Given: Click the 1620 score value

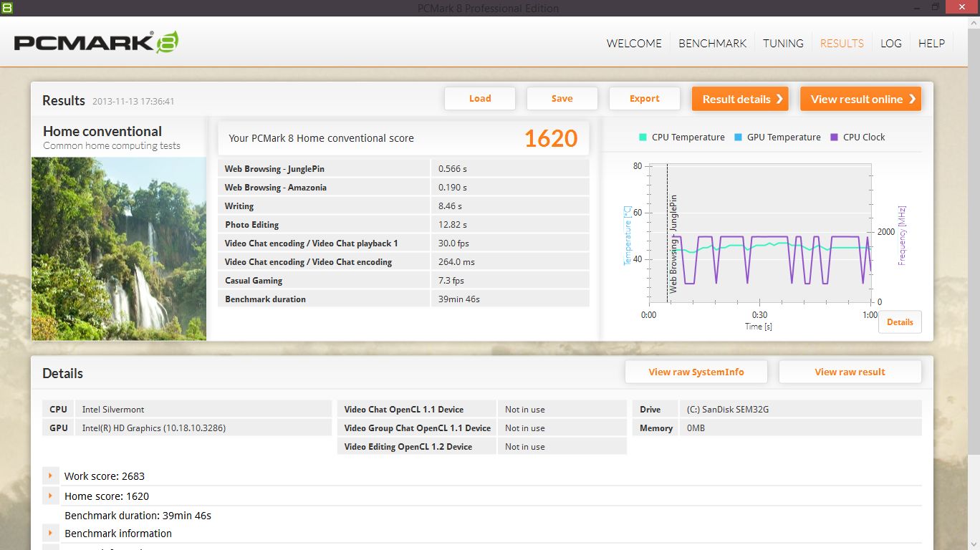Looking at the screenshot, I should tap(551, 138).
